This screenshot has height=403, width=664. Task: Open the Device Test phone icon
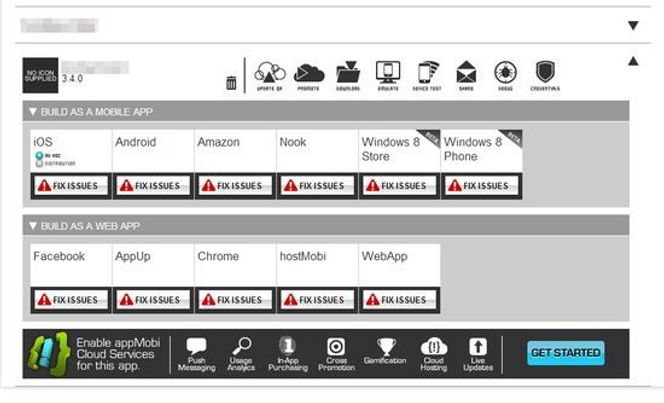(427, 76)
